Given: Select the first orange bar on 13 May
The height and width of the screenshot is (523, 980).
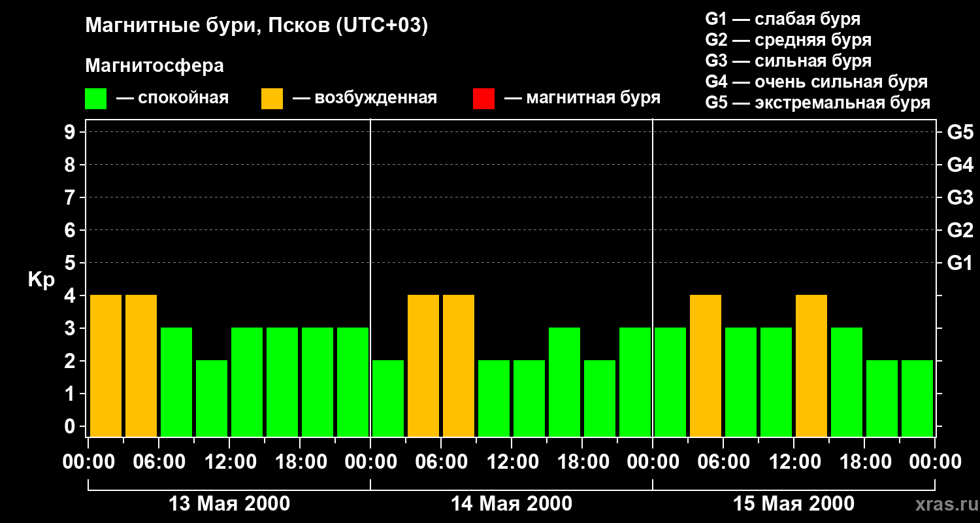Looking at the screenshot, I should [106, 365].
